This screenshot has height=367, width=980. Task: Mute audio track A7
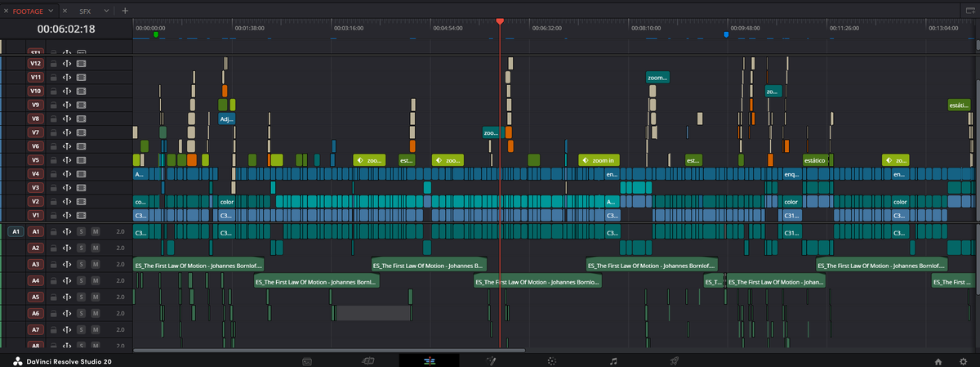click(96, 329)
